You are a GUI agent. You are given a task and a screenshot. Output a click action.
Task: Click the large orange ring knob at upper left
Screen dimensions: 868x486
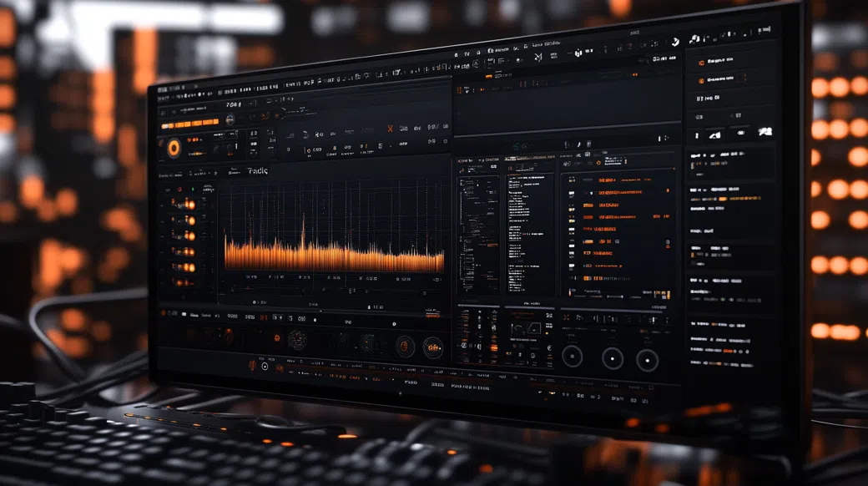point(174,148)
